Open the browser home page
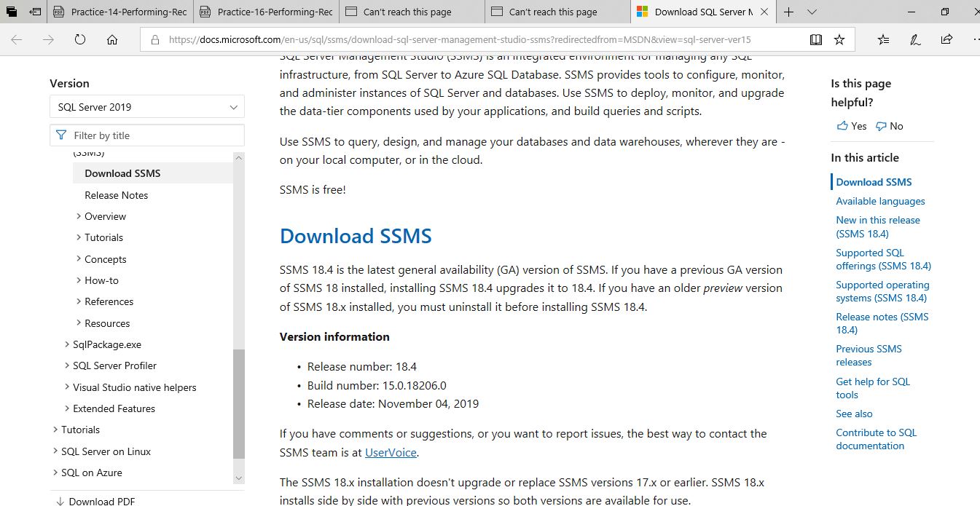This screenshot has width=980, height=506. click(111, 40)
